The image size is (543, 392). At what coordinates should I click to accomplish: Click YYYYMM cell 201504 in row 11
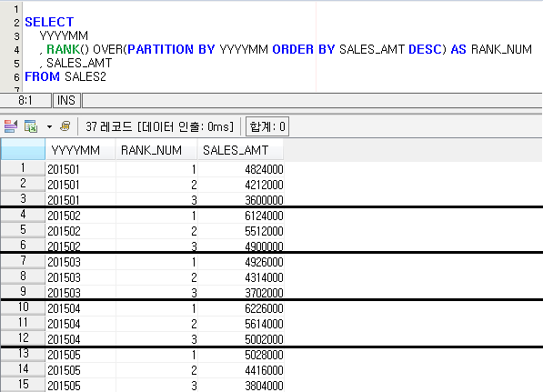click(80, 324)
